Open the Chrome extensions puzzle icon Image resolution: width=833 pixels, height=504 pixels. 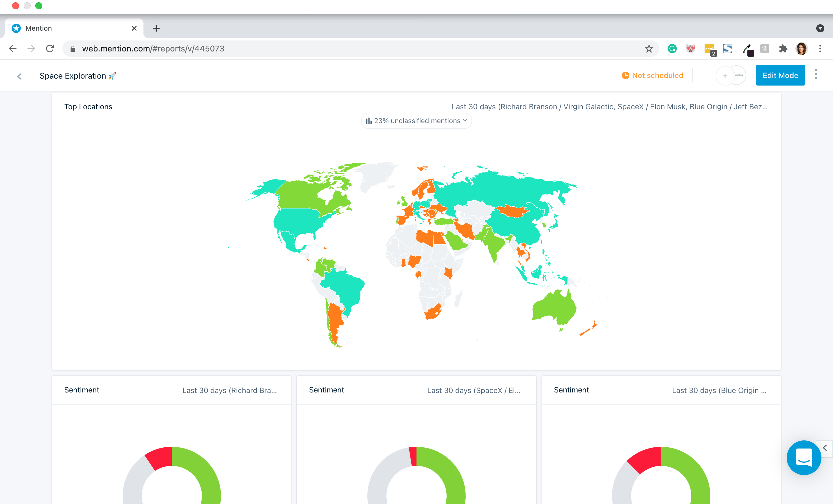tap(783, 49)
